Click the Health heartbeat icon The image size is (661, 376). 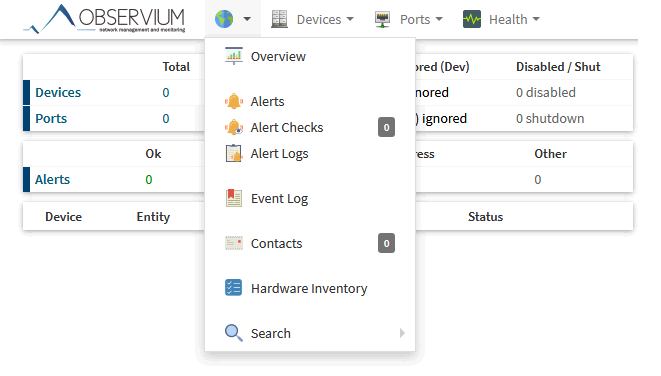pos(472,19)
